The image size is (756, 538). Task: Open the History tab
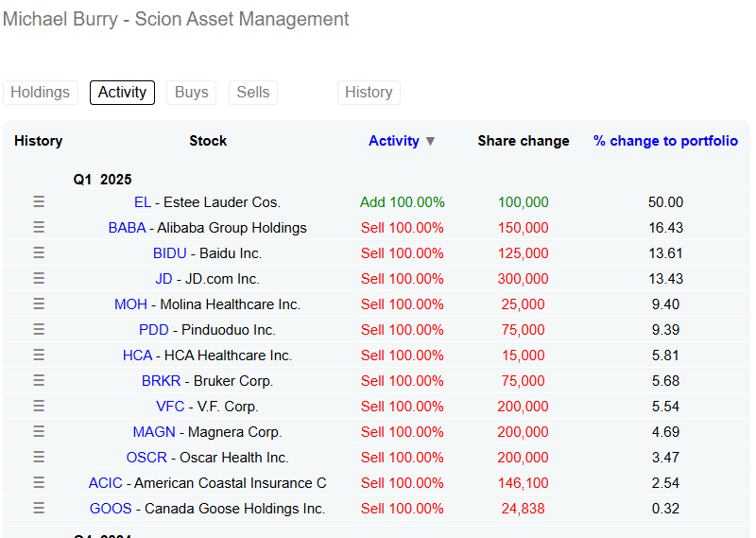coord(369,92)
